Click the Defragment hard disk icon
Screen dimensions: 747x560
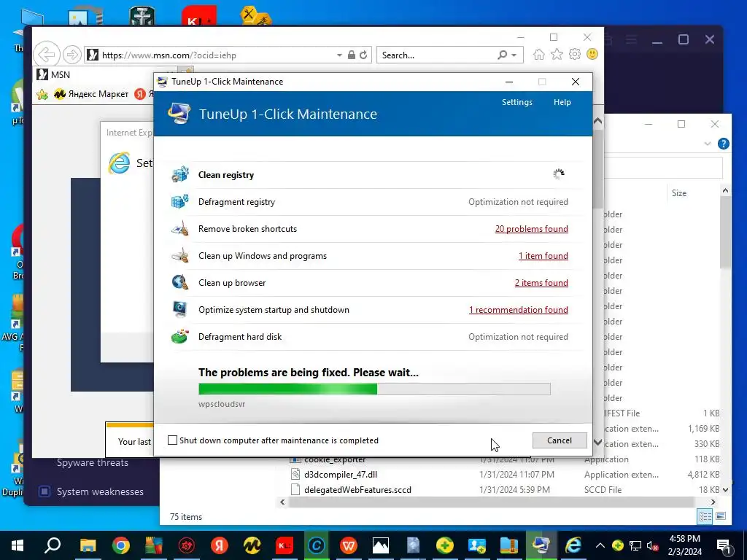pos(180,337)
